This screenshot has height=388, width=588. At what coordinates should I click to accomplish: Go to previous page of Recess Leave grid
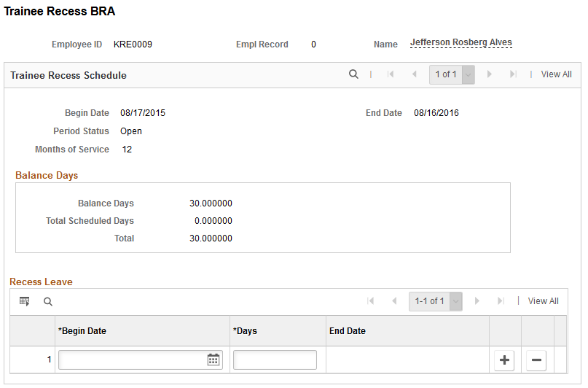[x=394, y=301]
